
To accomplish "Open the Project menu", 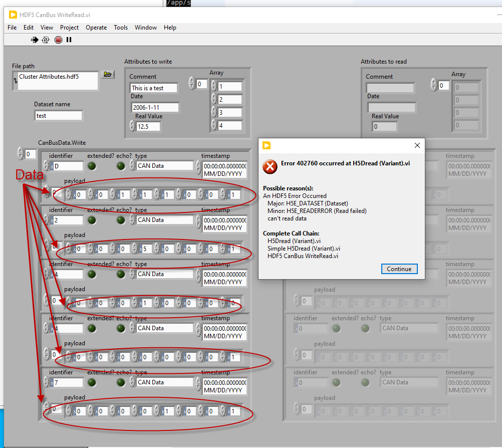I will pyautogui.click(x=70, y=28).
